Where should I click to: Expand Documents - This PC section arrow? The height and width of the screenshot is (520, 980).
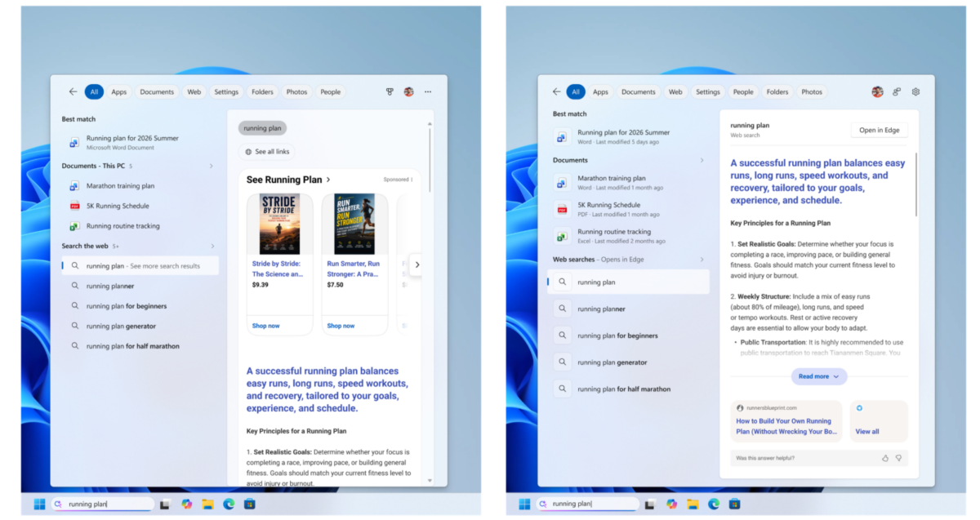(x=211, y=166)
